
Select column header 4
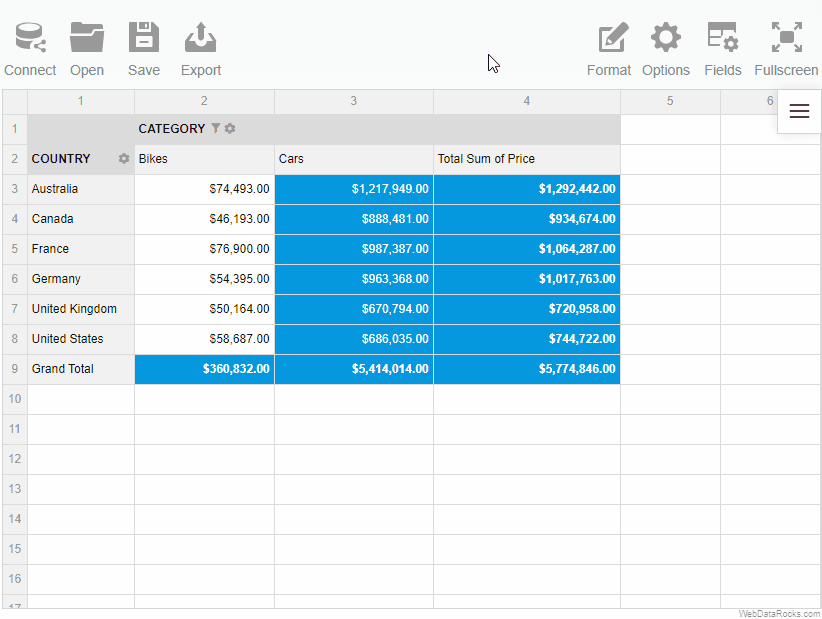coord(527,101)
